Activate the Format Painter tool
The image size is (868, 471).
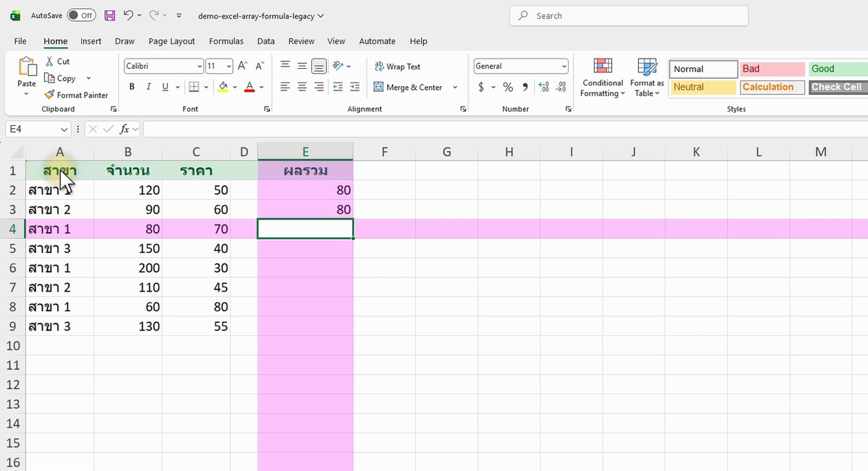click(x=76, y=95)
